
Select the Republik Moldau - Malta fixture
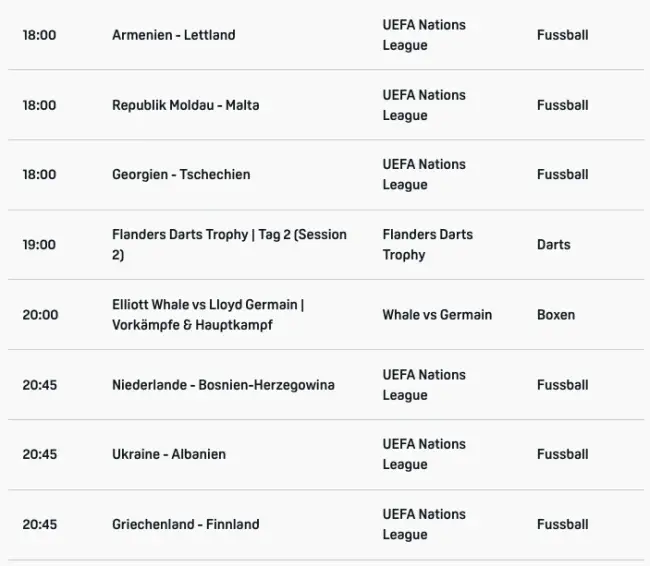tap(185, 105)
